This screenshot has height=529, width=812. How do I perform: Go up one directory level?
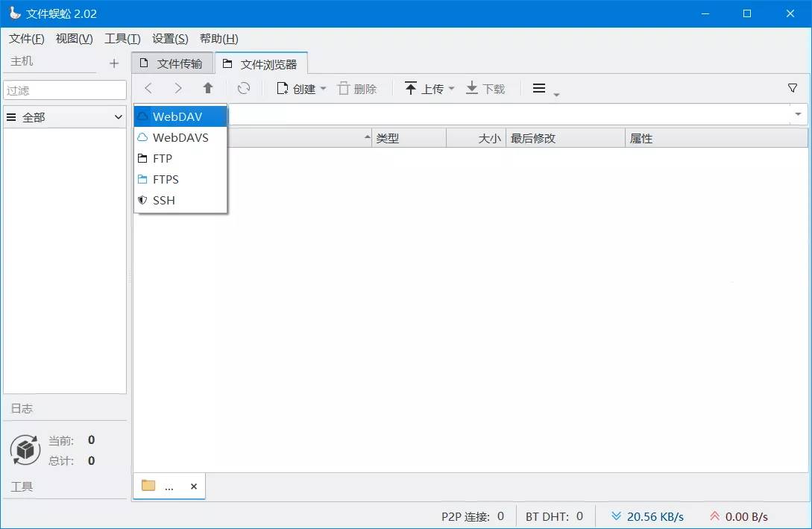point(208,88)
